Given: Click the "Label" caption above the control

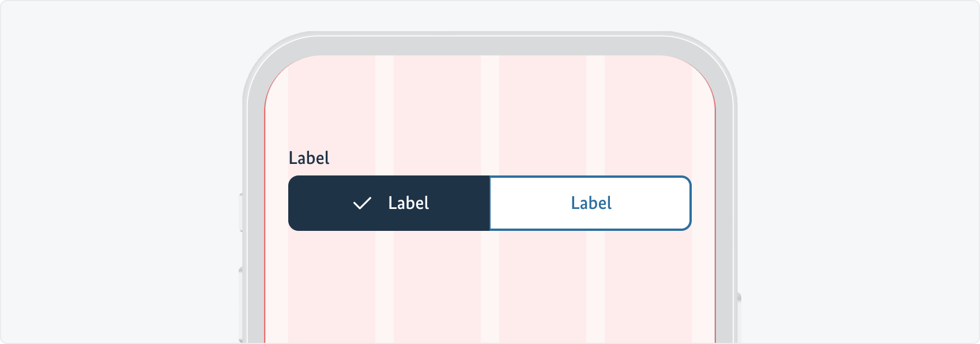Looking at the screenshot, I should pos(309,158).
